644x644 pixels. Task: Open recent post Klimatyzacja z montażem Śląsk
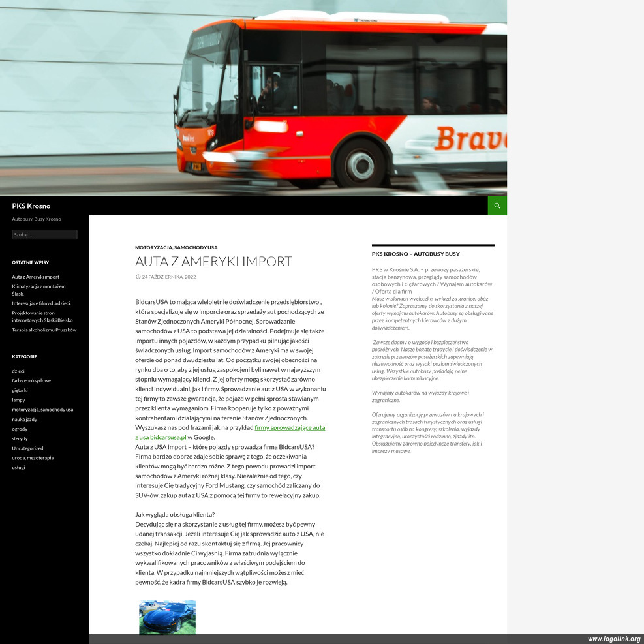click(38, 290)
